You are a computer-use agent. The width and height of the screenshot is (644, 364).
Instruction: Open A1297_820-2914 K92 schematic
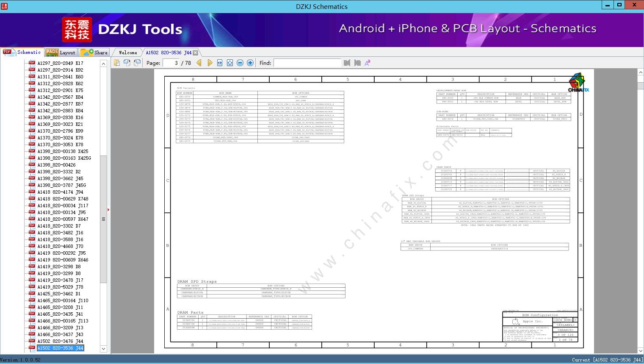click(60, 70)
